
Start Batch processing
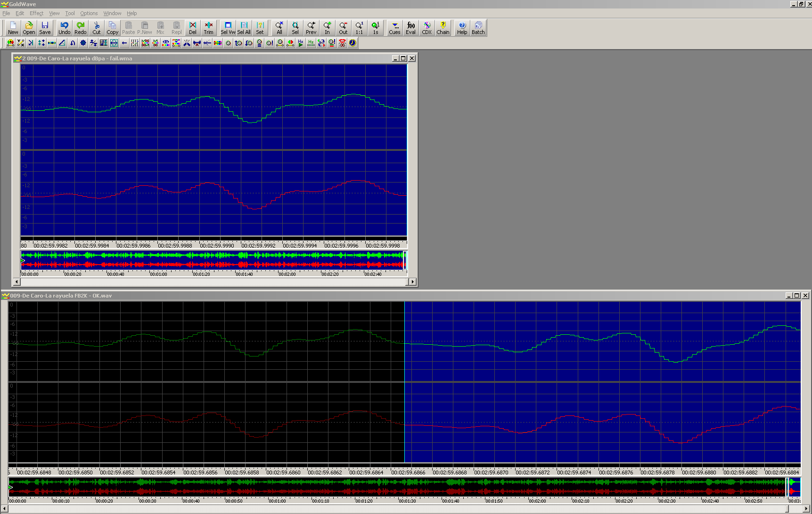[x=478, y=28]
